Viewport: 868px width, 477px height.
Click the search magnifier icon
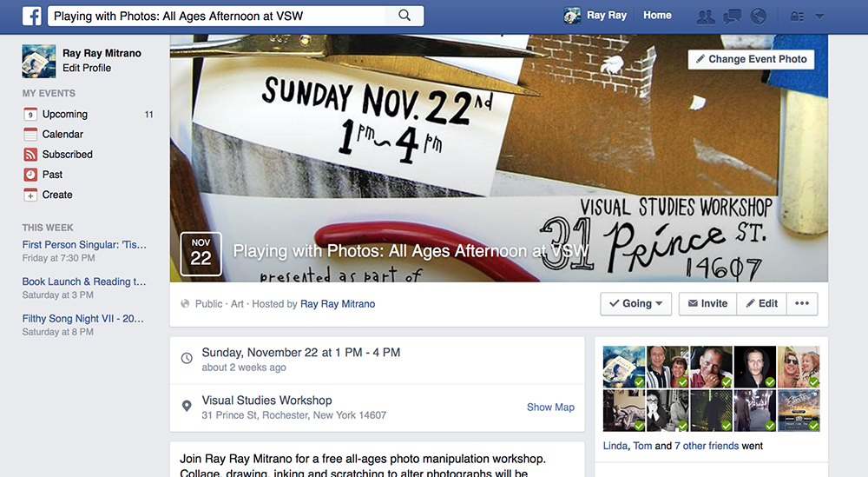click(404, 16)
